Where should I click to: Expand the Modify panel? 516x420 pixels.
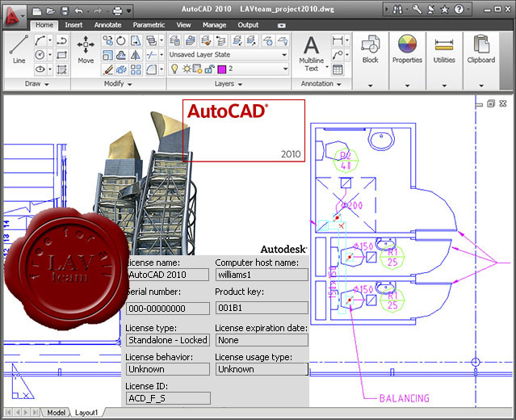118,84
